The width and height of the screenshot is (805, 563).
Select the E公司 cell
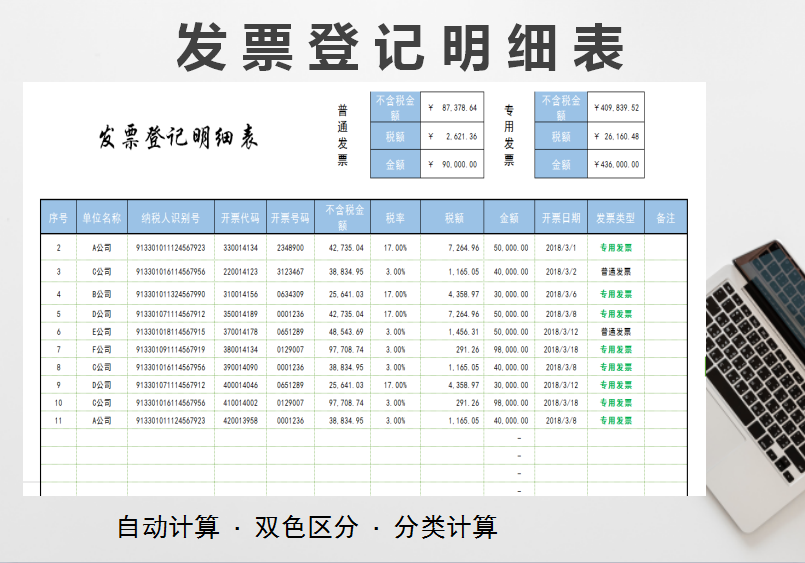(102, 332)
